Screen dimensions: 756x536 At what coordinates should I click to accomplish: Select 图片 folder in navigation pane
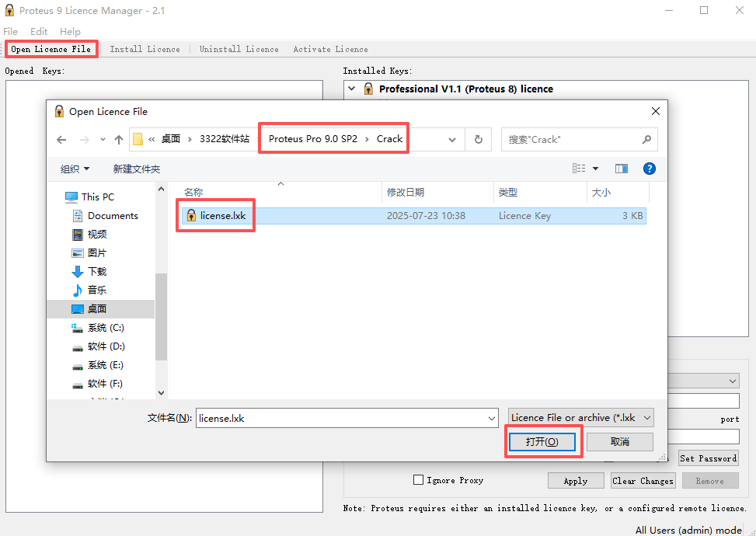(89, 252)
